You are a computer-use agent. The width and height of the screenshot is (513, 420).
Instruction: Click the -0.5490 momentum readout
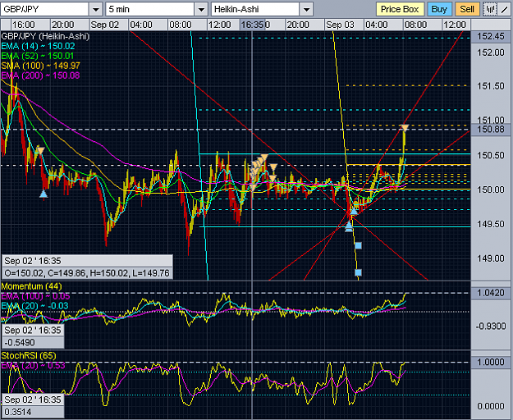tap(33, 342)
